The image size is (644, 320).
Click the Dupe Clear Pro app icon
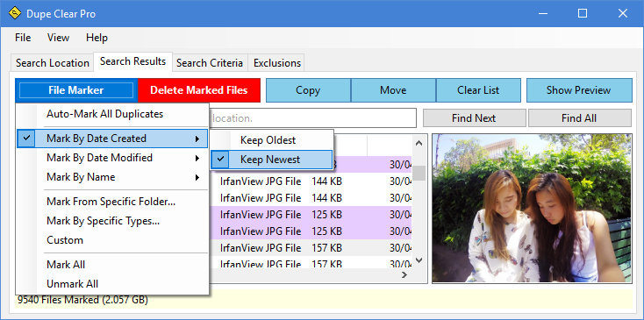tap(14, 13)
